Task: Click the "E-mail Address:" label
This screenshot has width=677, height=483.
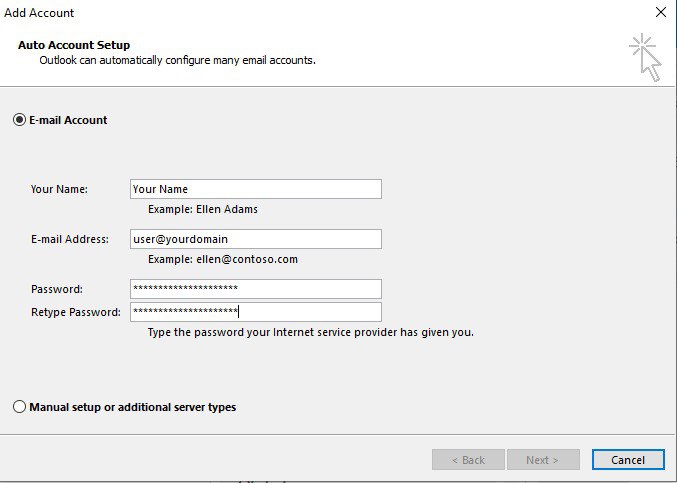Action: 72,239
